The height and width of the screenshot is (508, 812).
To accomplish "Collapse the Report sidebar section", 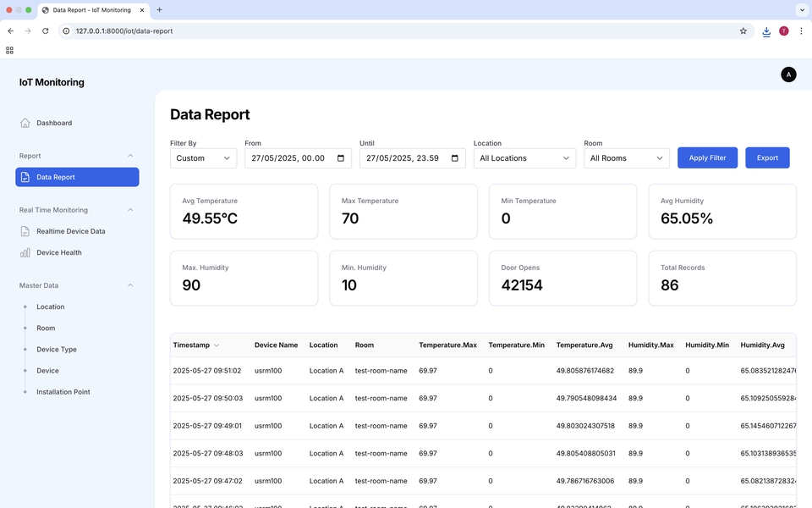I will point(130,156).
